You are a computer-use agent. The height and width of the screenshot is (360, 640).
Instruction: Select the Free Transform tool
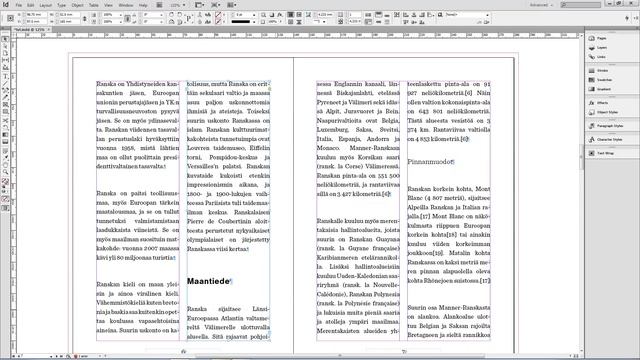pos(5,128)
